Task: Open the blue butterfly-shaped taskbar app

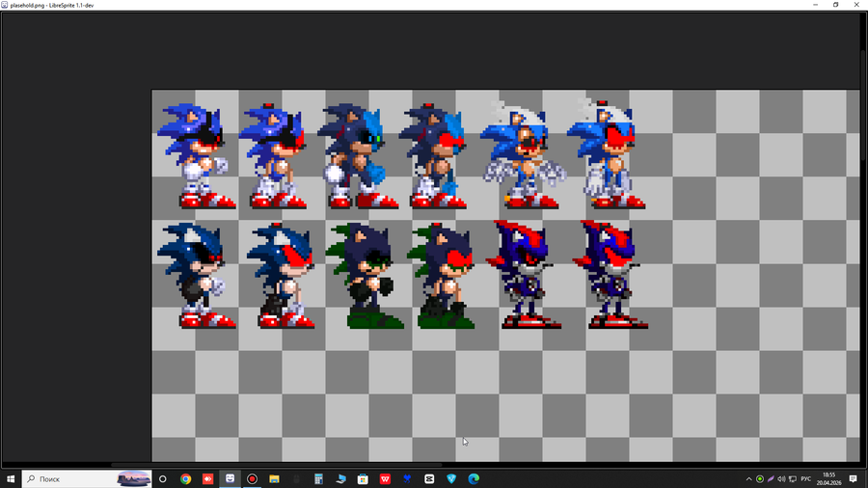Action: click(x=407, y=478)
